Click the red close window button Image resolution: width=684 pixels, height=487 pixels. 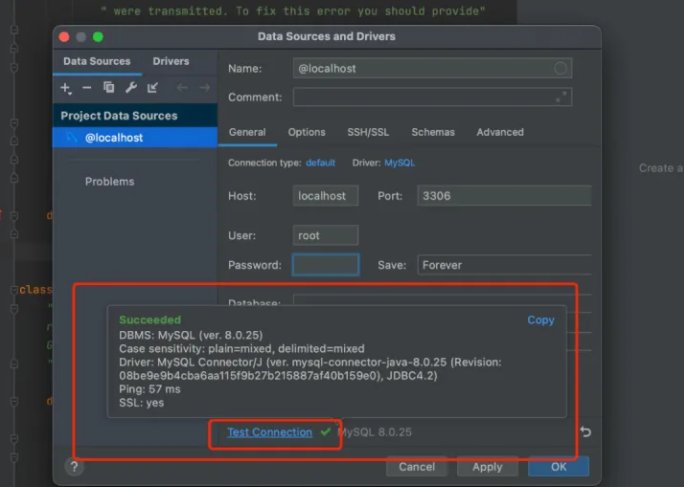pyautogui.click(x=64, y=37)
